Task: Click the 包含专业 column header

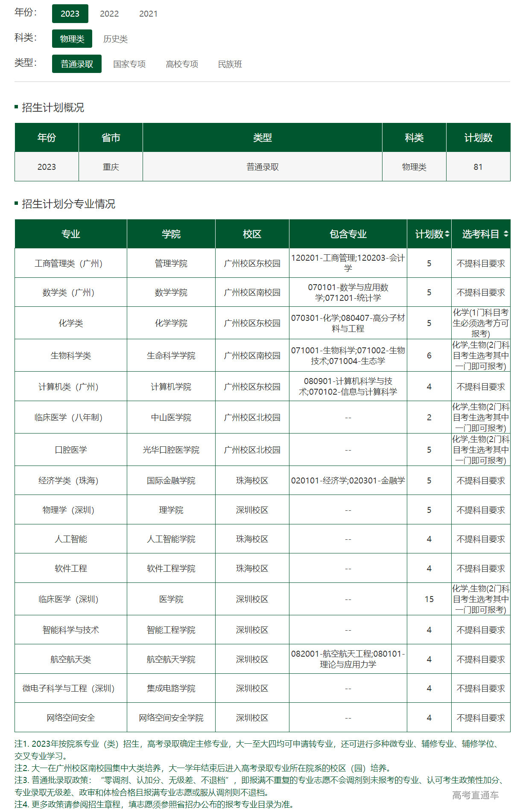Action: click(348, 234)
